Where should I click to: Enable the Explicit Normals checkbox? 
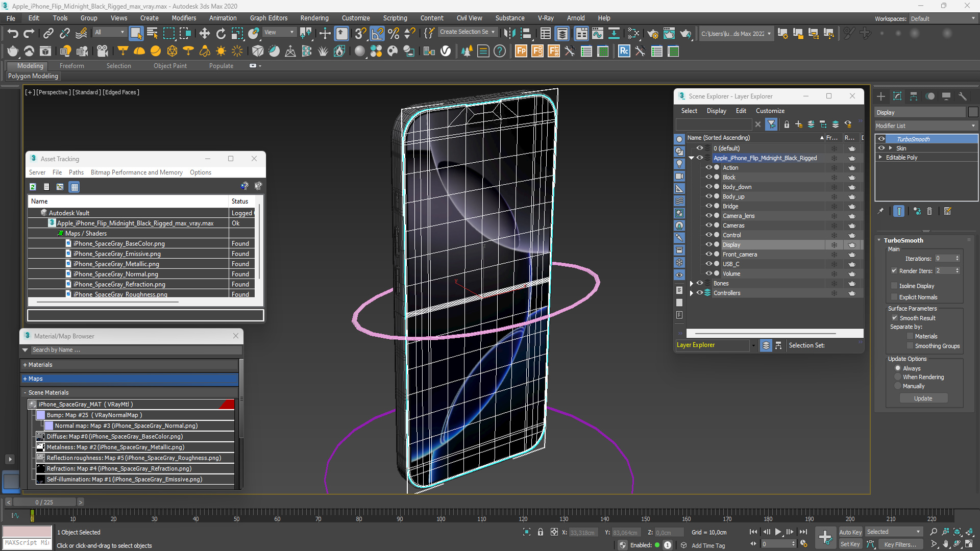point(894,297)
